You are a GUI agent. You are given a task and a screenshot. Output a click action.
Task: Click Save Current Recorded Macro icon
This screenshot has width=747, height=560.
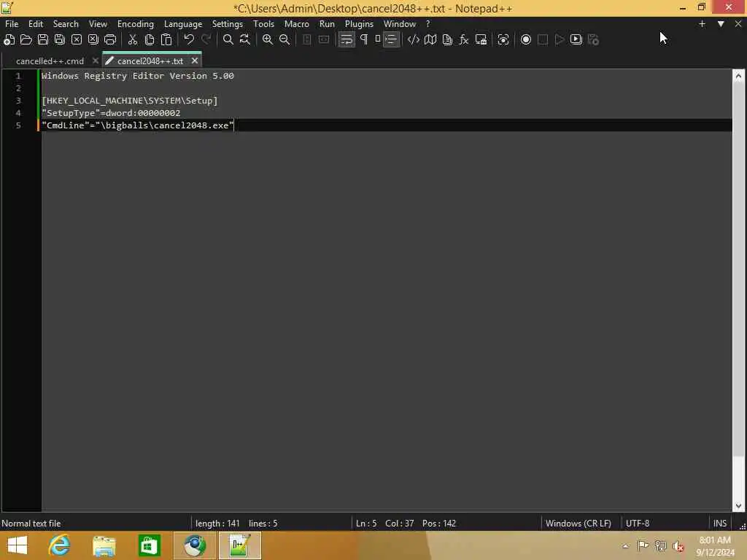[593, 40]
